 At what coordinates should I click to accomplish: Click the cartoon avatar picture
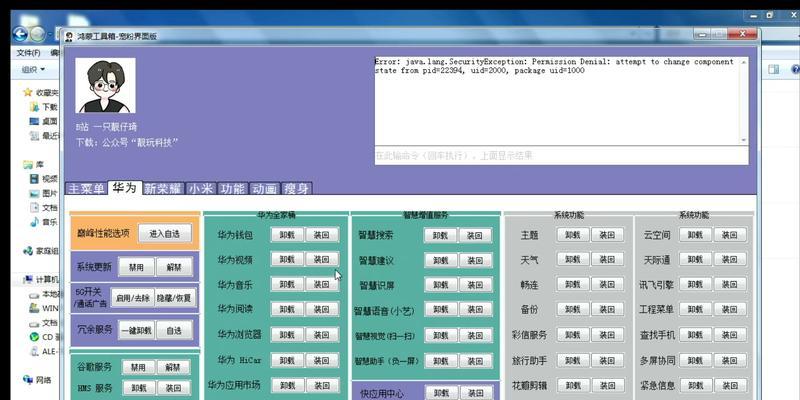106,85
